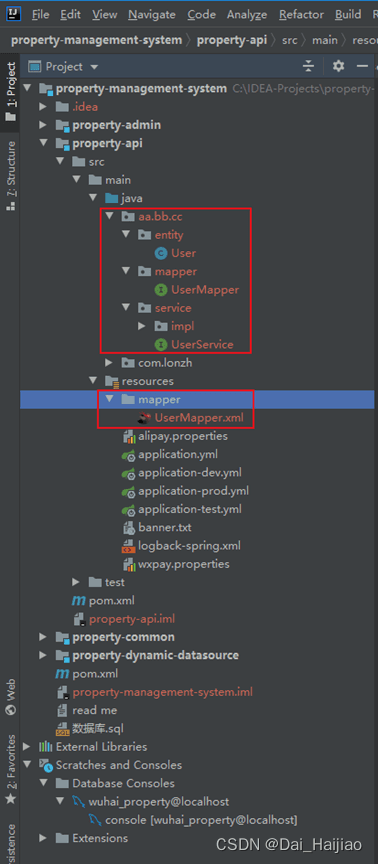Click the UserMapper.xml file icon
Screen dimensions: 378x864
(x=144, y=418)
